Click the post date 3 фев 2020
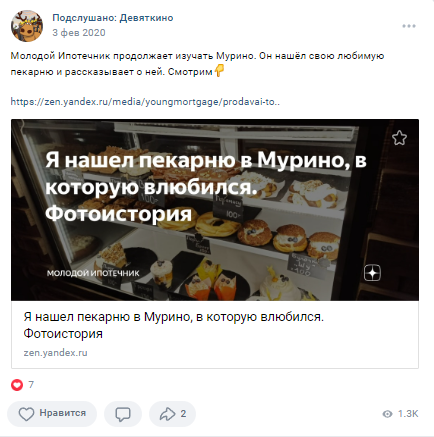434x437 pixels. click(79, 33)
